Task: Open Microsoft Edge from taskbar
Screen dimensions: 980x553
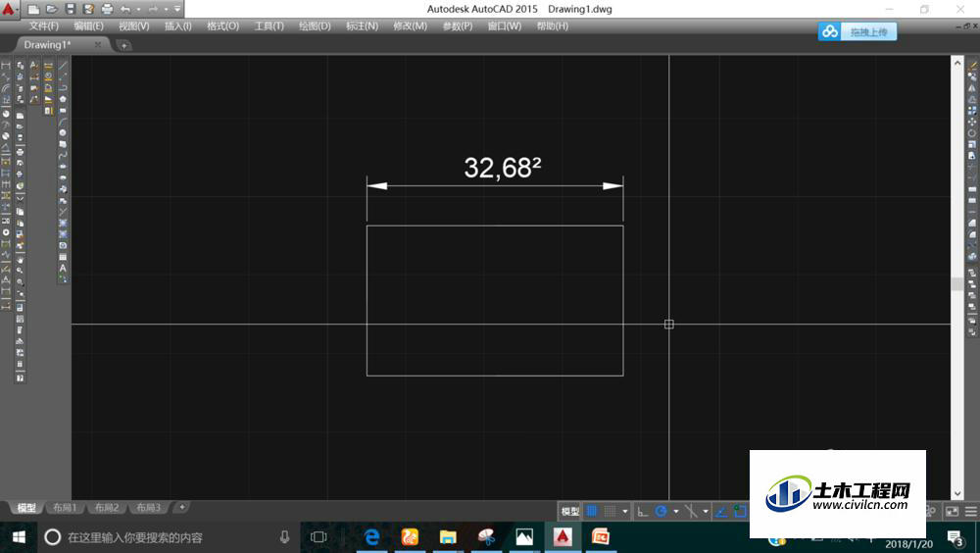Action: click(x=371, y=536)
